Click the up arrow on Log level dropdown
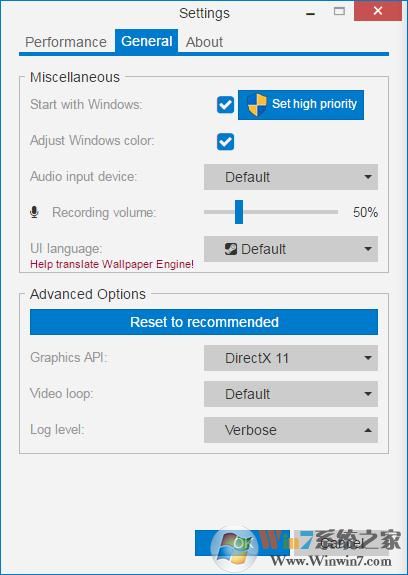 pos(368,430)
